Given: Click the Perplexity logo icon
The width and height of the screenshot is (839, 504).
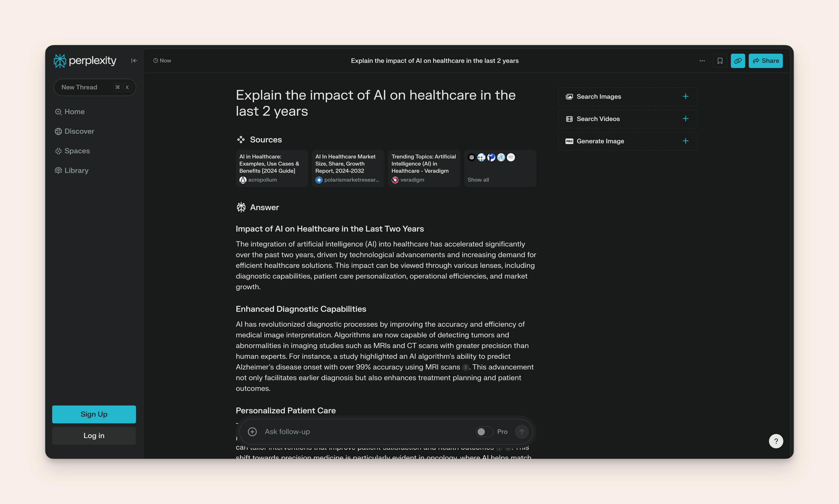Looking at the screenshot, I should click(x=60, y=60).
